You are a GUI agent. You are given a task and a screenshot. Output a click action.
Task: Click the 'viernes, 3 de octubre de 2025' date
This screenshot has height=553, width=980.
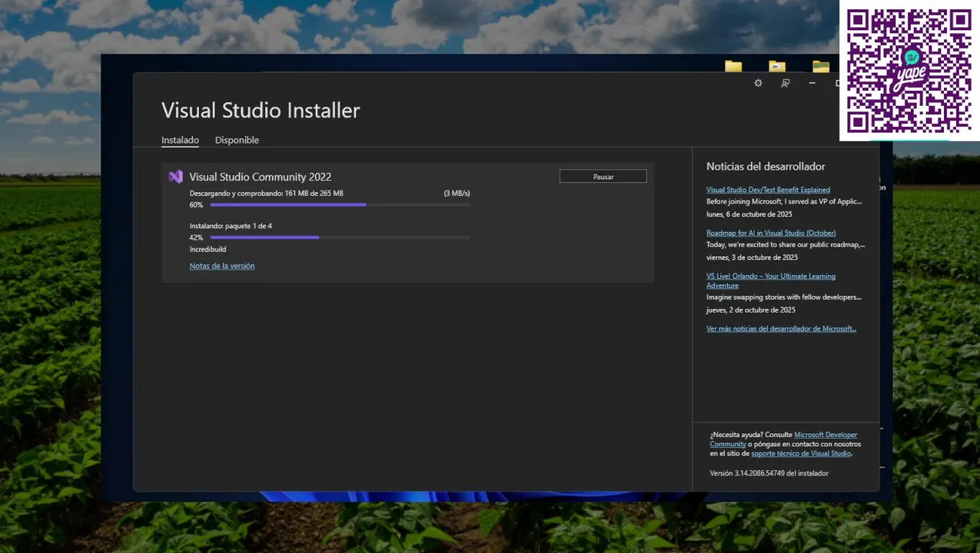[752, 257]
